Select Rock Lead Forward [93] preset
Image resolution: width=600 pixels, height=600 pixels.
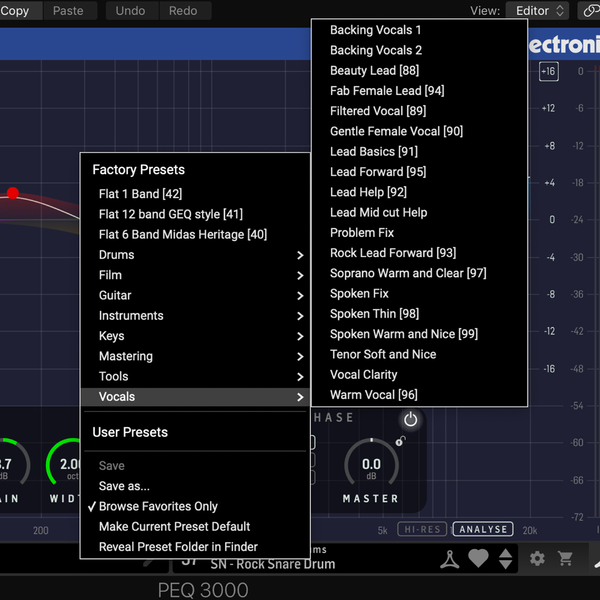point(419,253)
